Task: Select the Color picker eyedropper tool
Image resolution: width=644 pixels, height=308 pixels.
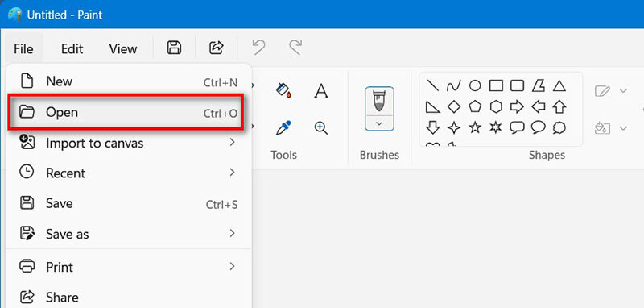Action: pos(283,128)
